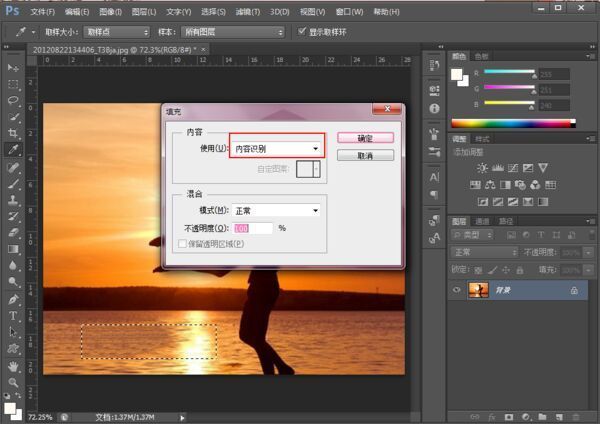600x424 pixels.
Task: Open the 模式 正常 blend dropdown
Action: click(x=276, y=210)
